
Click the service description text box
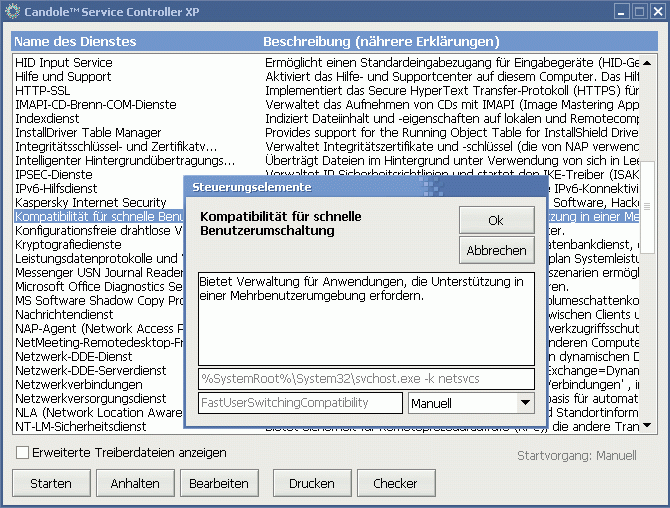pyautogui.click(x=366, y=318)
